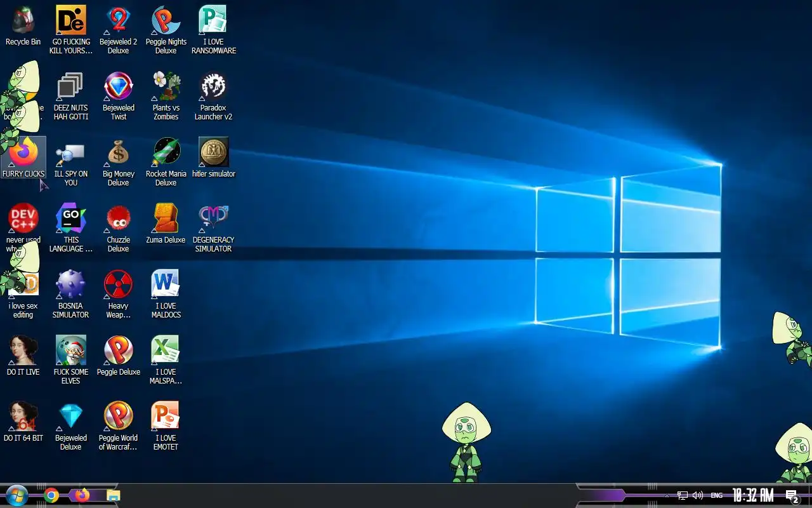
Task: Select the I LOVE MALSPA... Excel shortcut
Action: (x=166, y=360)
